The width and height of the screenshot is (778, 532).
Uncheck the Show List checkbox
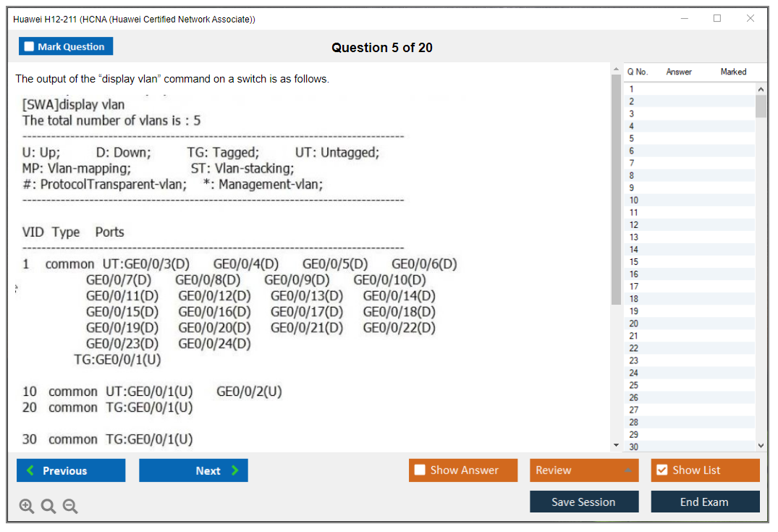tap(661, 470)
